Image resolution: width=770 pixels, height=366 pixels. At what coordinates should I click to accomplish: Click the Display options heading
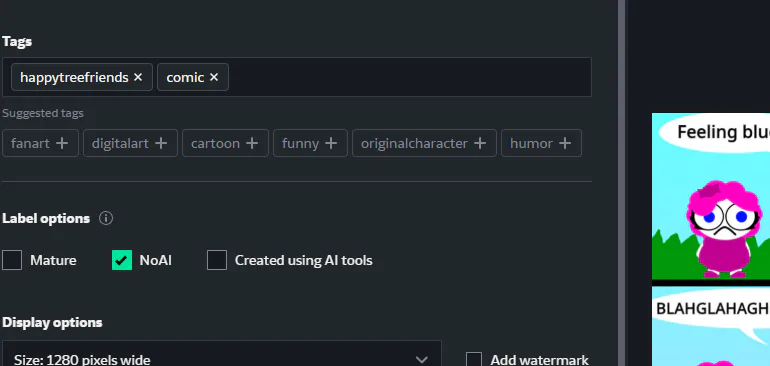[x=52, y=322]
